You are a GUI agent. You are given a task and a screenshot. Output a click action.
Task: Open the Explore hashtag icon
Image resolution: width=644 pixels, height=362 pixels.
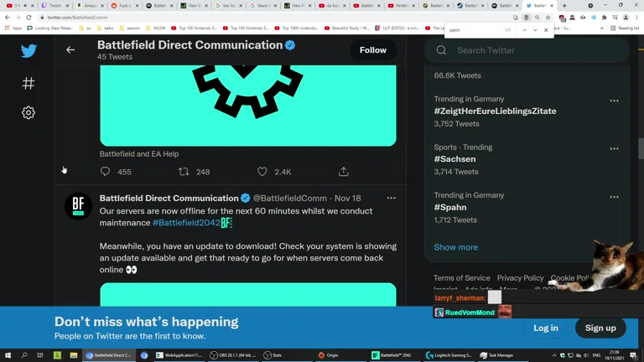29,83
